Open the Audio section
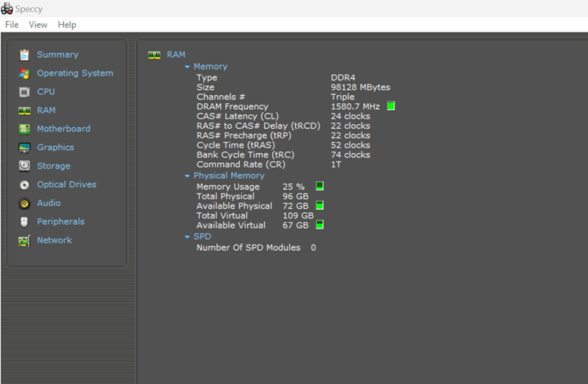This screenshot has width=588, height=384. tap(48, 203)
